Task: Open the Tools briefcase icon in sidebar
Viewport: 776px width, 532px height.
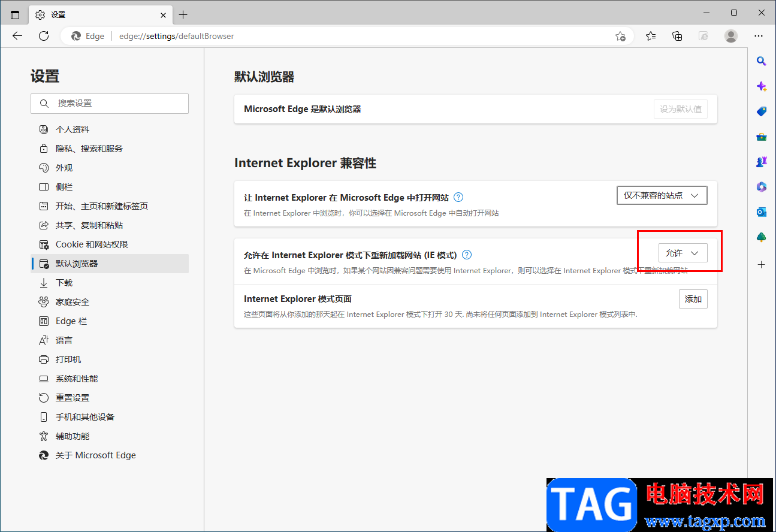Action: pos(762,137)
